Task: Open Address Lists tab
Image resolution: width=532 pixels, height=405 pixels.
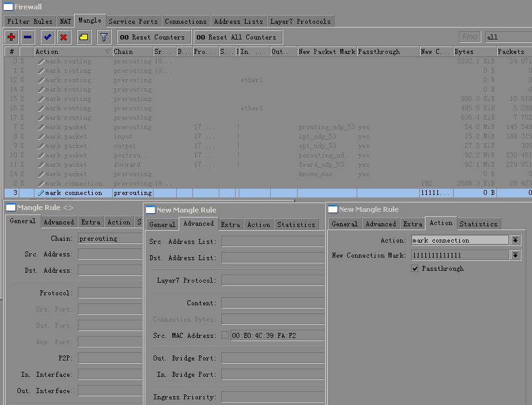Action: pos(238,21)
